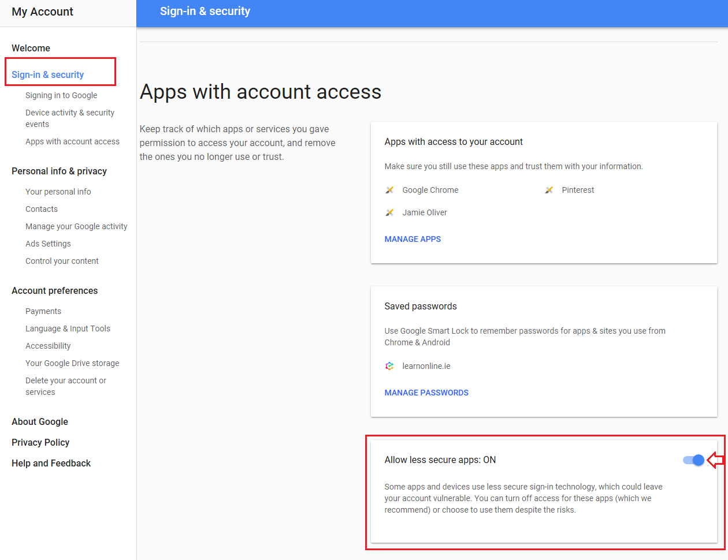Click the Google Chrome app icon

(389, 190)
